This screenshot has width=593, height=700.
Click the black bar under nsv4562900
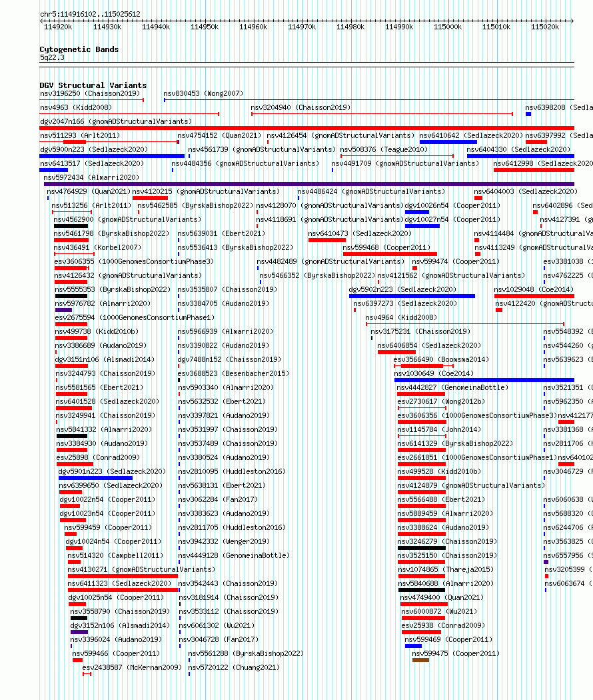pyautogui.click(x=71, y=226)
